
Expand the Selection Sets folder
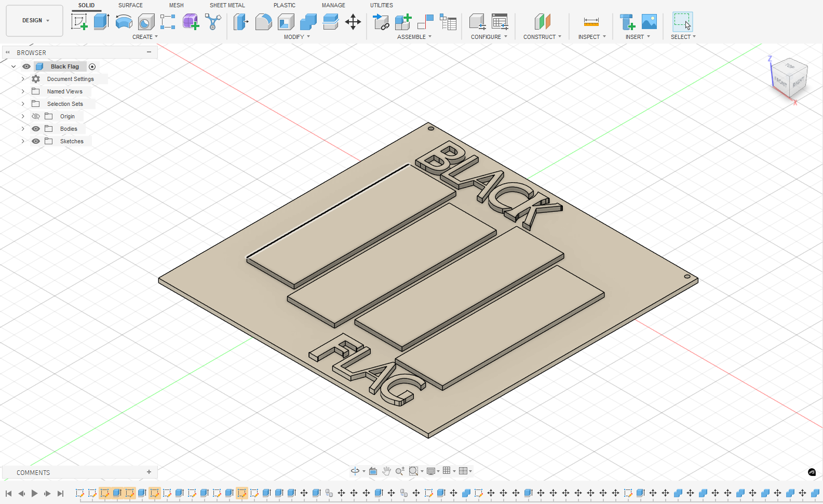pyautogui.click(x=23, y=104)
